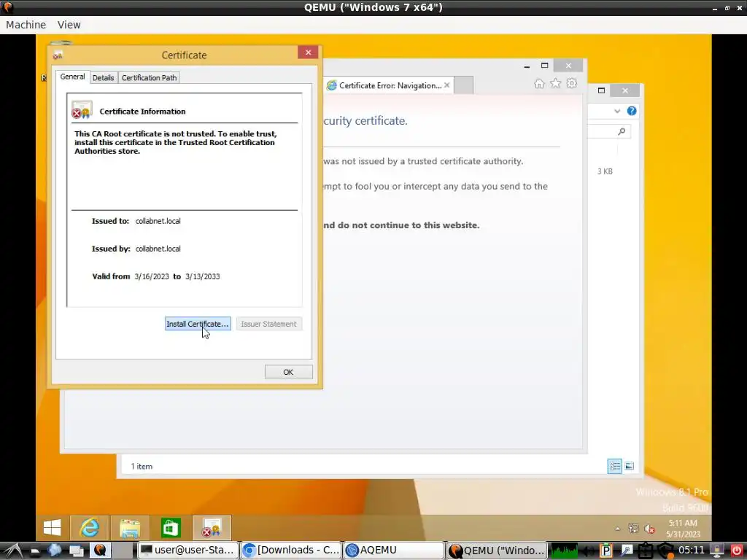Click the host QEMU launcher icon
This screenshot has width=747, height=560.
99,550
